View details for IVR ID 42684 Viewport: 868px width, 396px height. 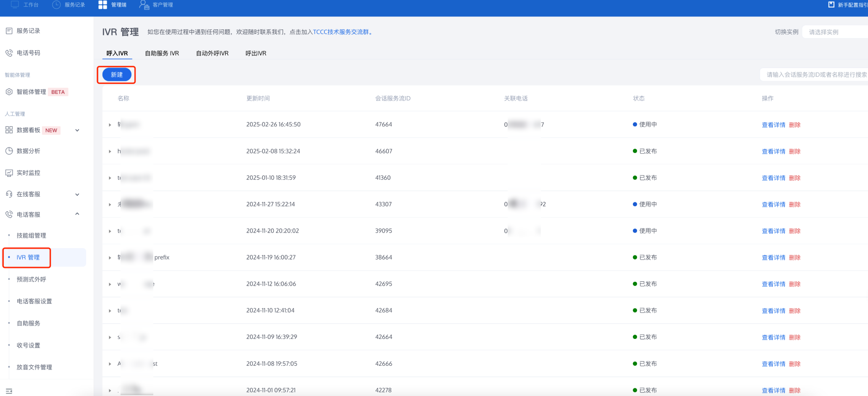tap(774, 311)
